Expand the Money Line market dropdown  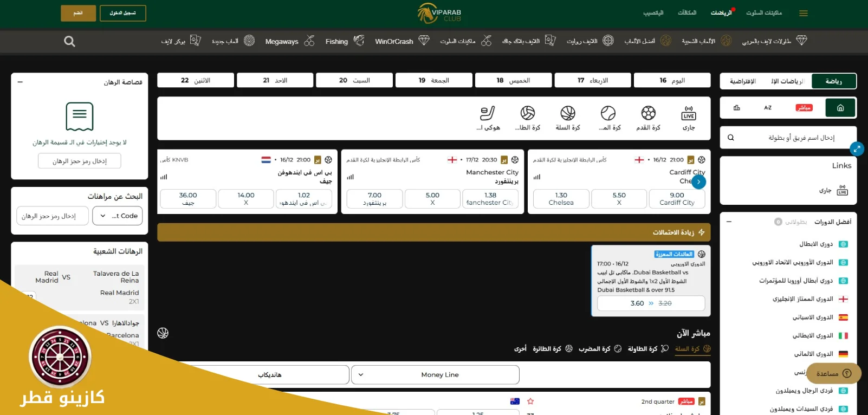[435, 375]
